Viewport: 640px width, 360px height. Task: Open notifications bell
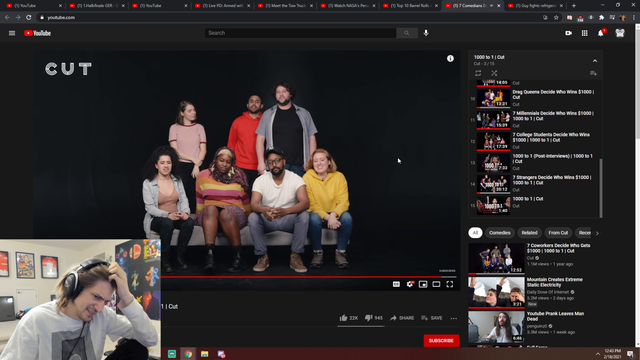601,33
